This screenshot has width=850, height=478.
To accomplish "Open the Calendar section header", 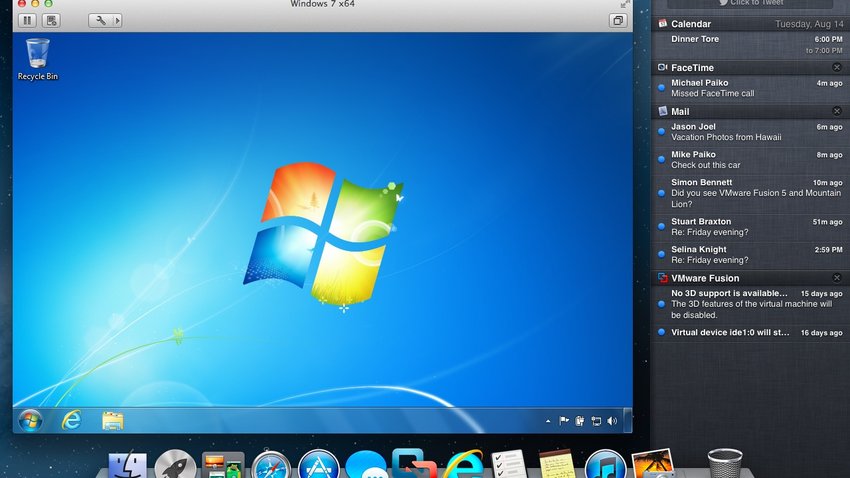I will click(750, 24).
